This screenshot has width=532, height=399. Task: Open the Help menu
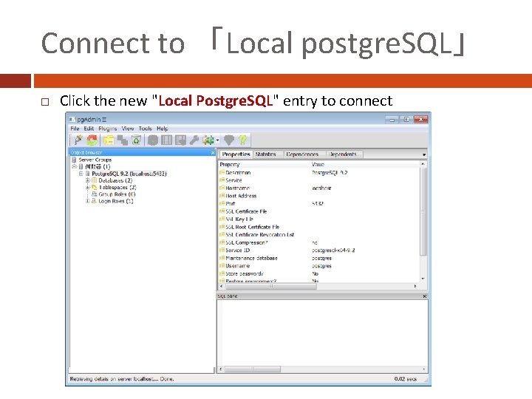click(x=162, y=129)
